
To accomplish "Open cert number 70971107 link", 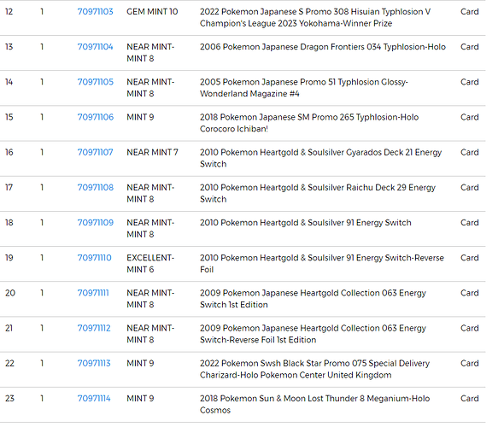I will pos(95,152).
